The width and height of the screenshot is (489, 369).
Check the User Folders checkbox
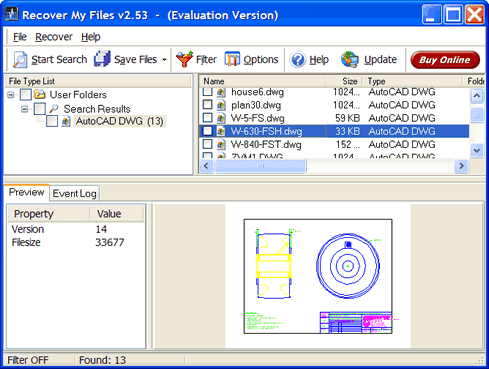click(26, 95)
